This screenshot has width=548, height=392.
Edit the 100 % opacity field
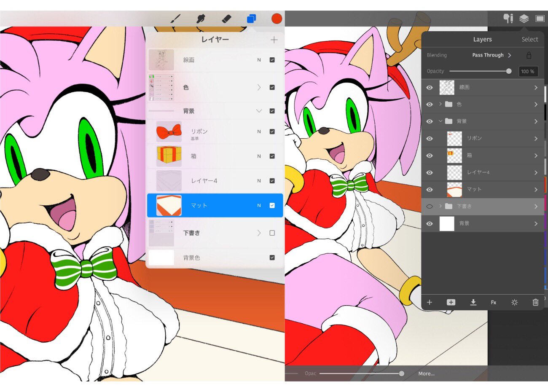click(528, 71)
